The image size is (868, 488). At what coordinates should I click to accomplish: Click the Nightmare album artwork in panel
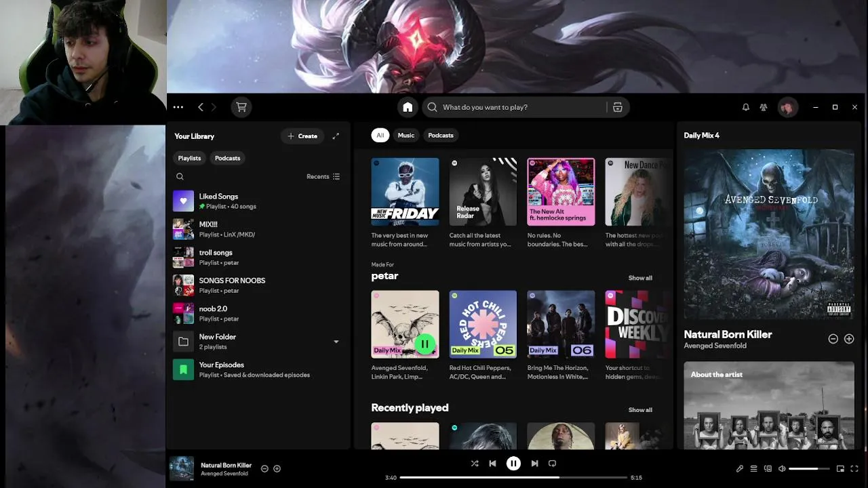coord(769,234)
